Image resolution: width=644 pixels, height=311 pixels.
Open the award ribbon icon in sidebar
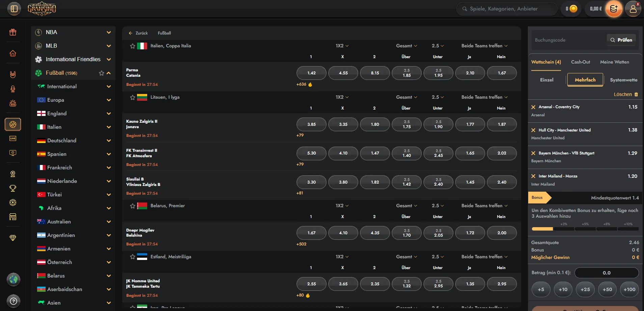click(x=13, y=174)
